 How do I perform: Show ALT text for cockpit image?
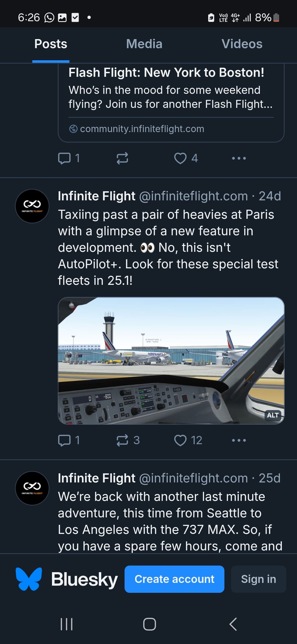click(x=273, y=415)
